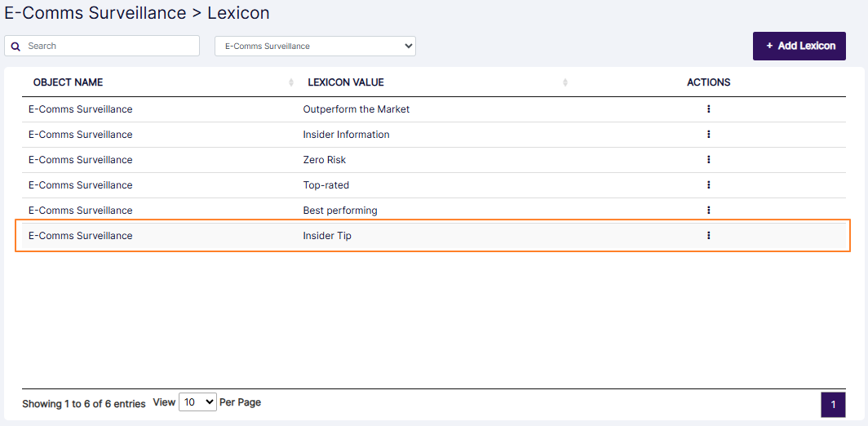Click object name in Insider Tip row
The image size is (868, 426).
(x=80, y=235)
